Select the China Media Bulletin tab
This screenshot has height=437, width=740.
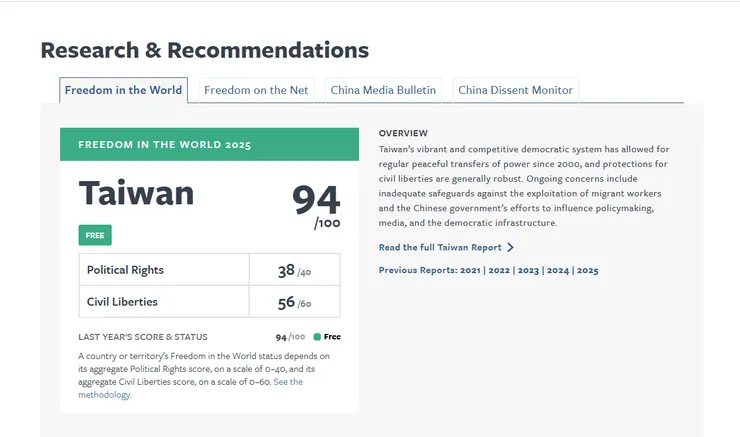tap(383, 90)
